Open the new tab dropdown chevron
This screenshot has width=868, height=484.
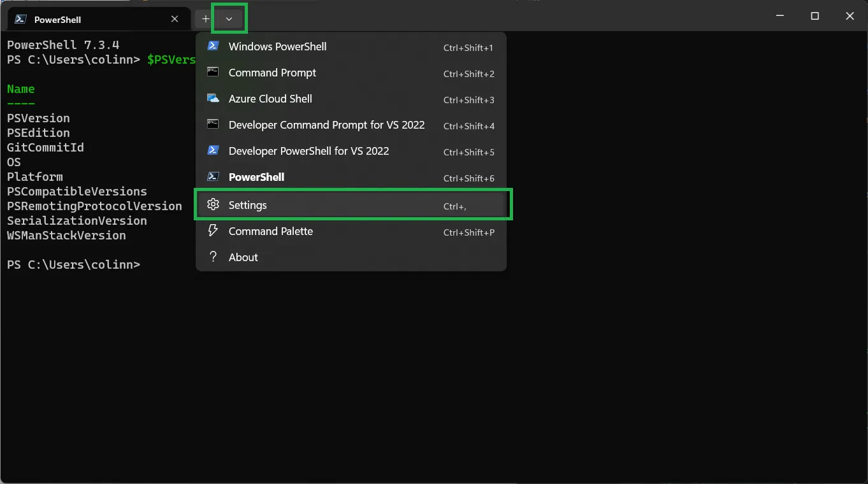tap(228, 18)
